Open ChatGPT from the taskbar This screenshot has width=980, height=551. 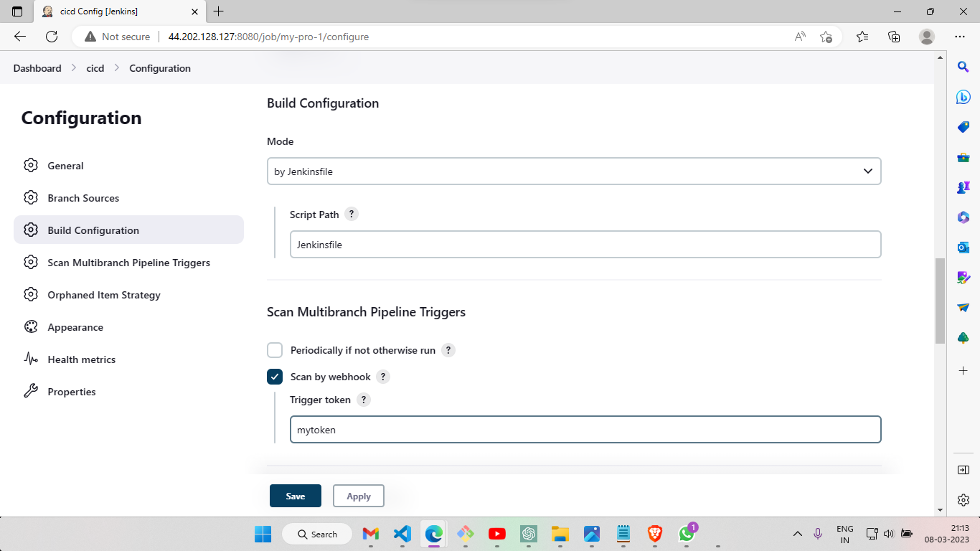(x=528, y=534)
